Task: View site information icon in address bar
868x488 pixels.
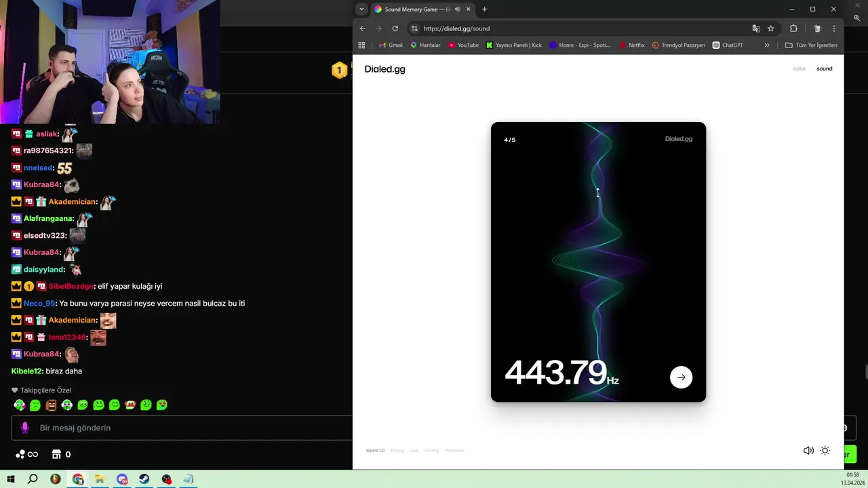Action: [414, 28]
